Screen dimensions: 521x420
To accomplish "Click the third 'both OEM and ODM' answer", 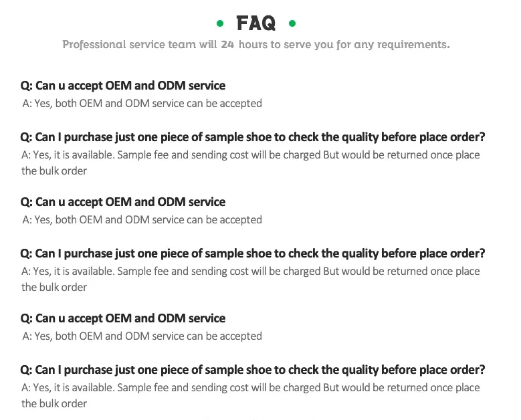I will (142, 336).
